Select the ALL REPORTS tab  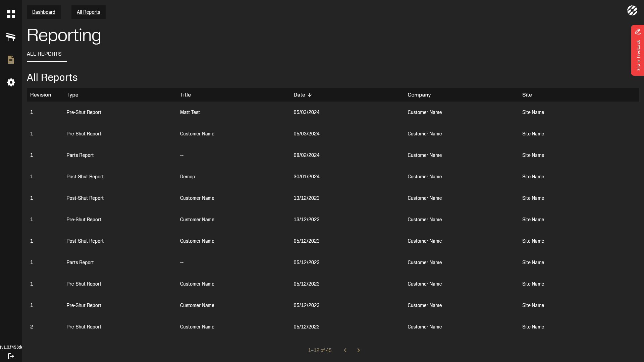point(44,54)
